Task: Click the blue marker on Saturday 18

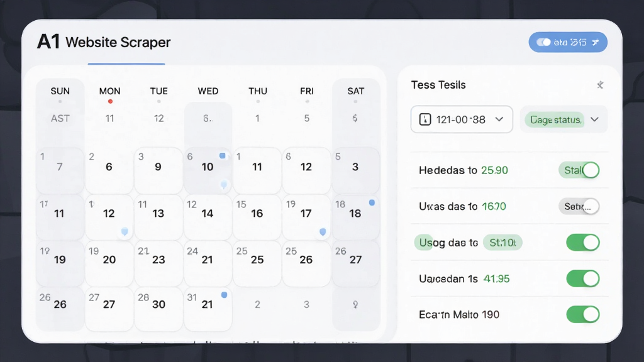Action: click(372, 202)
